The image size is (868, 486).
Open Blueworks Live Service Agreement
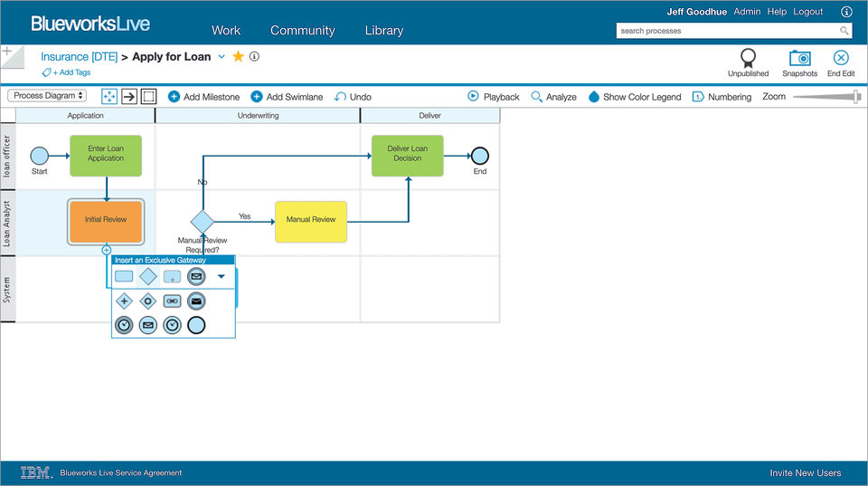(120, 472)
